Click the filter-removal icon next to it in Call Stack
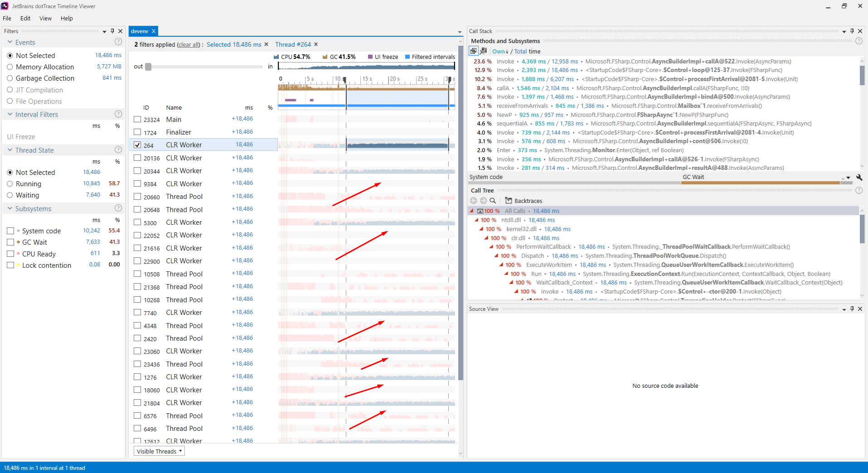 pyautogui.click(x=483, y=51)
